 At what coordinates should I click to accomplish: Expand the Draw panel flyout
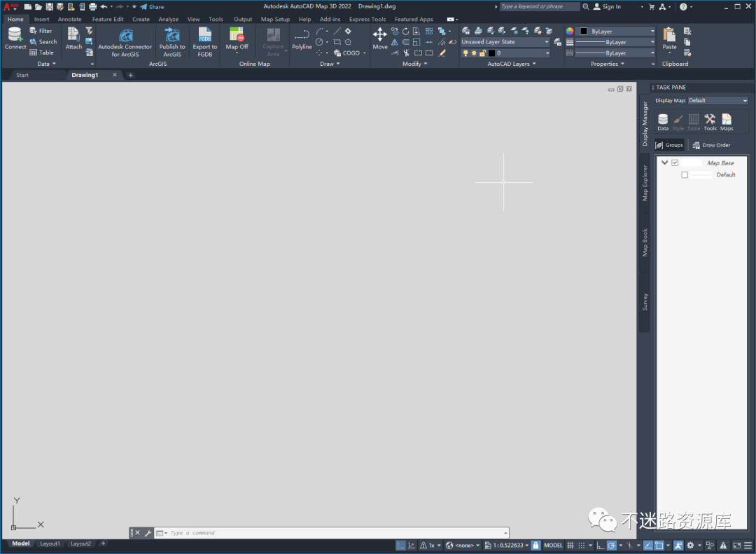[330, 64]
